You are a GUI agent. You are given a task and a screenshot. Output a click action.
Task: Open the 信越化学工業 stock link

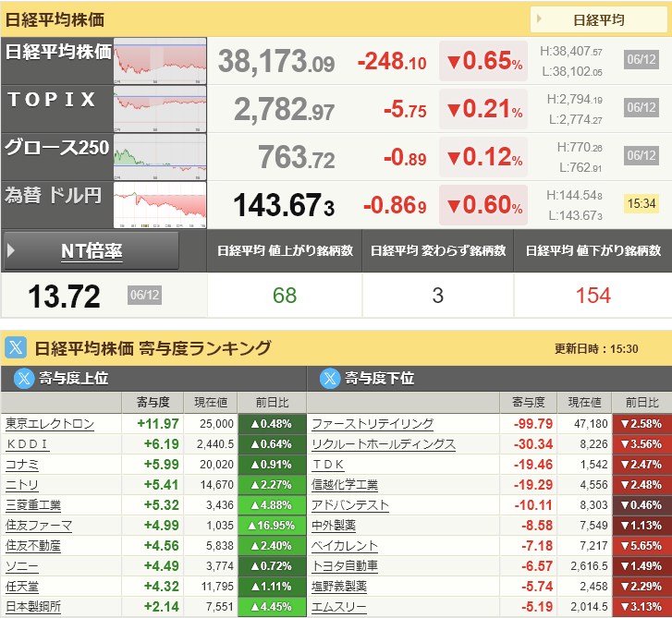tap(345, 485)
